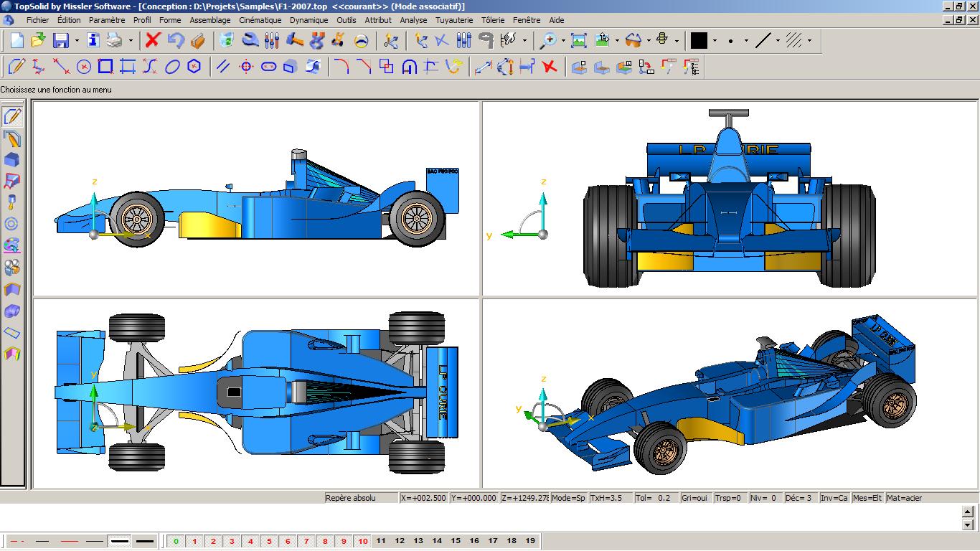Choose the contour sketch pencil tool

[16, 67]
